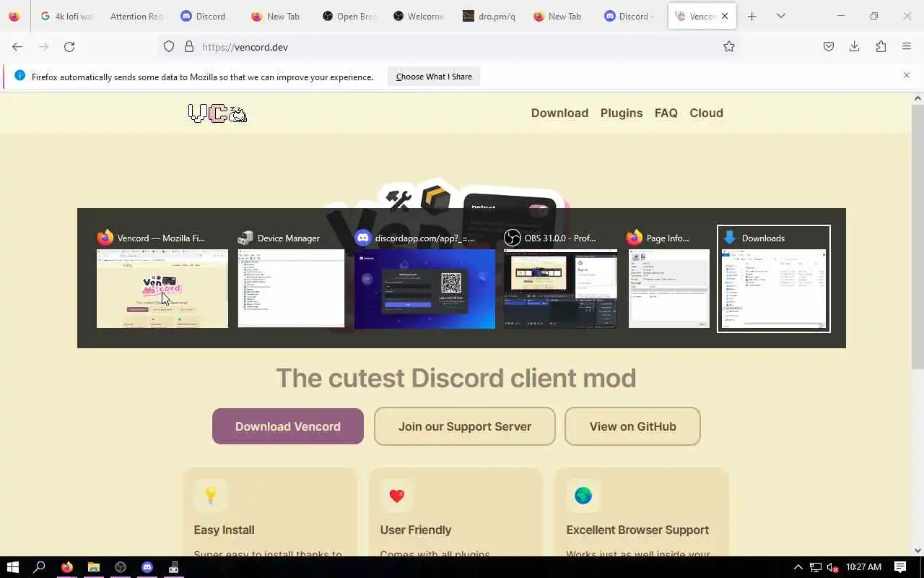
Task: Click the View on GitHub button
Action: (632, 426)
